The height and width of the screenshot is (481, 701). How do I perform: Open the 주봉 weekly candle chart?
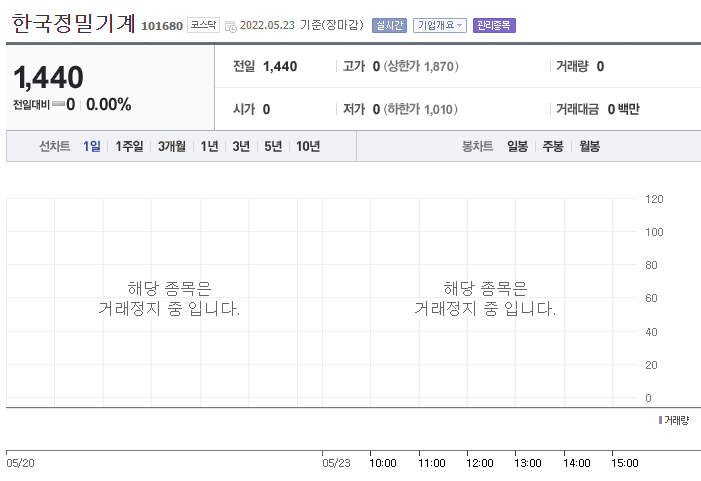(x=553, y=146)
